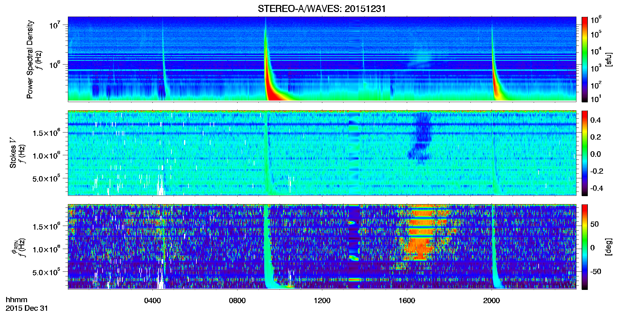644x332 pixels.
Task: Click the degrees colorbar of the bottom panel
Action: (x=585, y=247)
